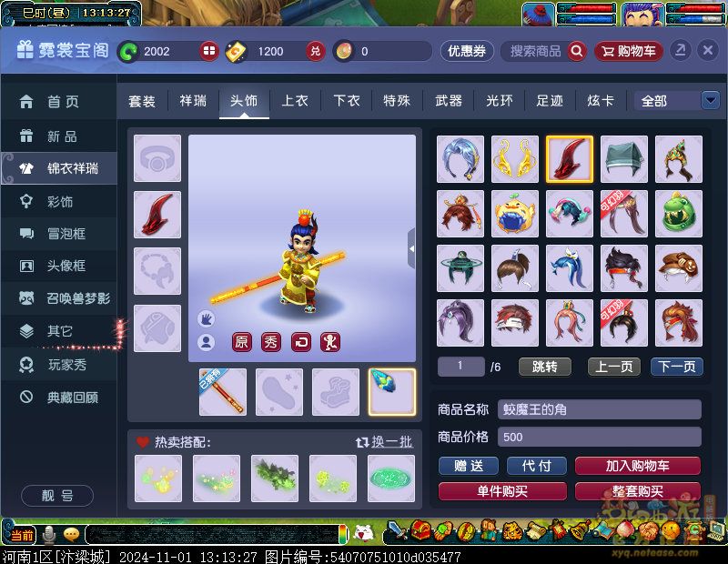Select the green dinosaur hood item

pos(679,214)
